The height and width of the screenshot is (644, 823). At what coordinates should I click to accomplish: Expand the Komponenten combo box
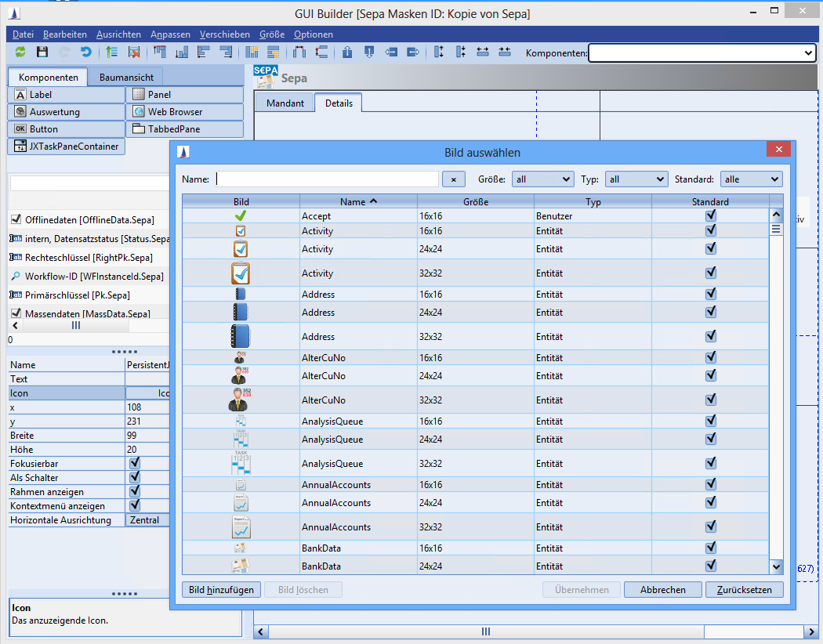(809, 52)
